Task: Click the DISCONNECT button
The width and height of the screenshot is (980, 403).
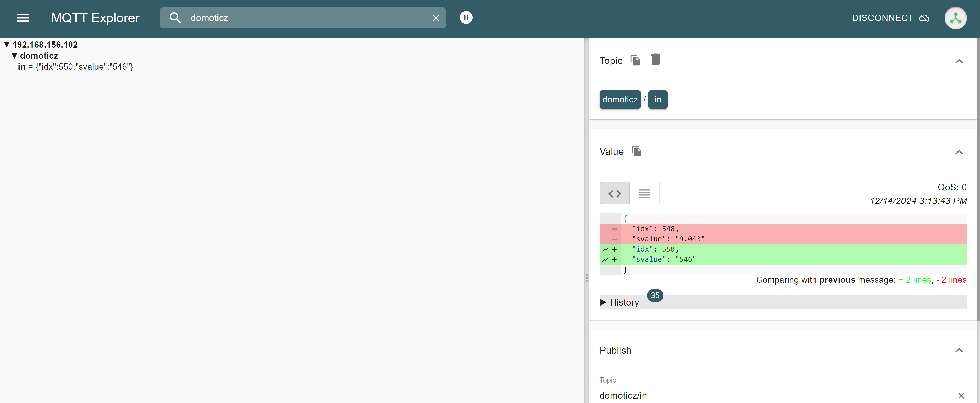Action: pyautogui.click(x=890, y=18)
